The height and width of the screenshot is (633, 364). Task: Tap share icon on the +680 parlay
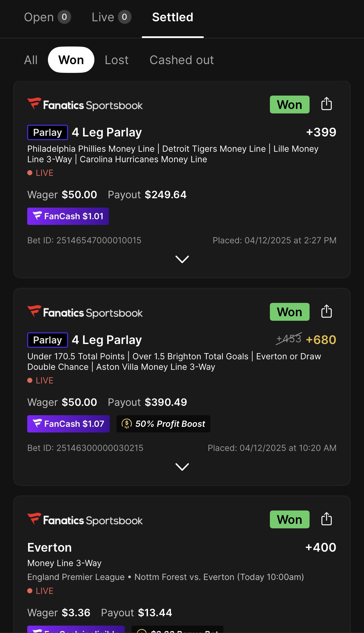326,311
